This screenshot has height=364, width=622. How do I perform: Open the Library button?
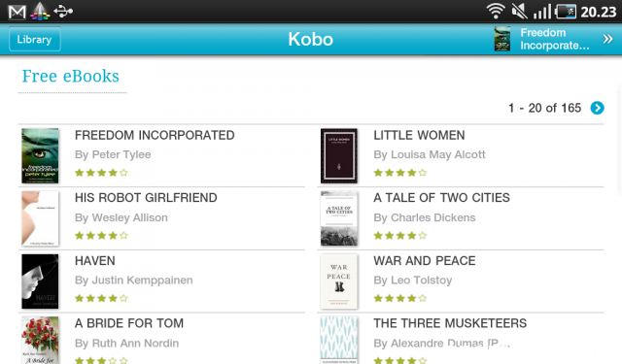(x=35, y=39)
